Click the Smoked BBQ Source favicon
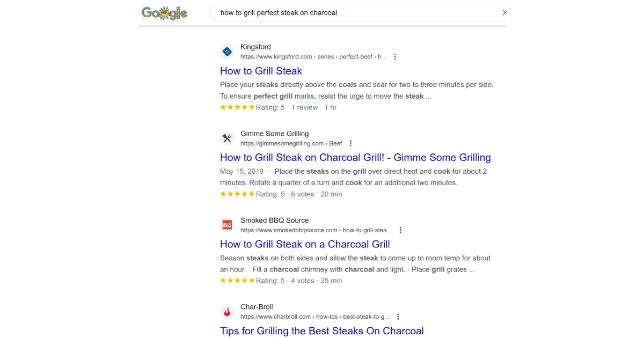This screenshot has height=338, width=644. click(227, 225)
